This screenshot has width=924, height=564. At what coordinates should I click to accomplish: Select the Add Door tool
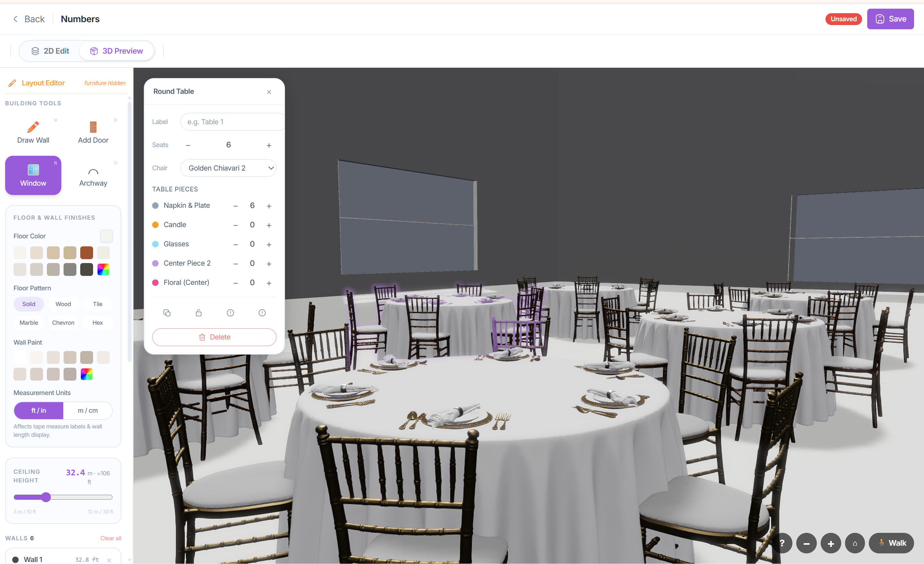point(93,132)
